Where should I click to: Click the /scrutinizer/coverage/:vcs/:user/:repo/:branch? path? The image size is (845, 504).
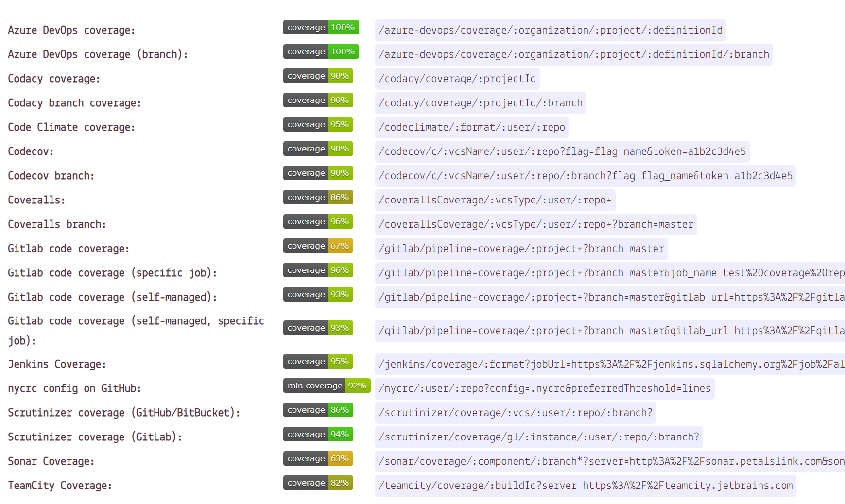tap(516, 413)
